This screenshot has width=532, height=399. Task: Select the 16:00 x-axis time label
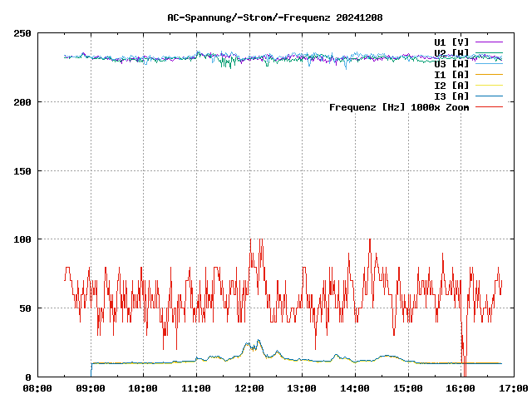click(x=461, y=388)
